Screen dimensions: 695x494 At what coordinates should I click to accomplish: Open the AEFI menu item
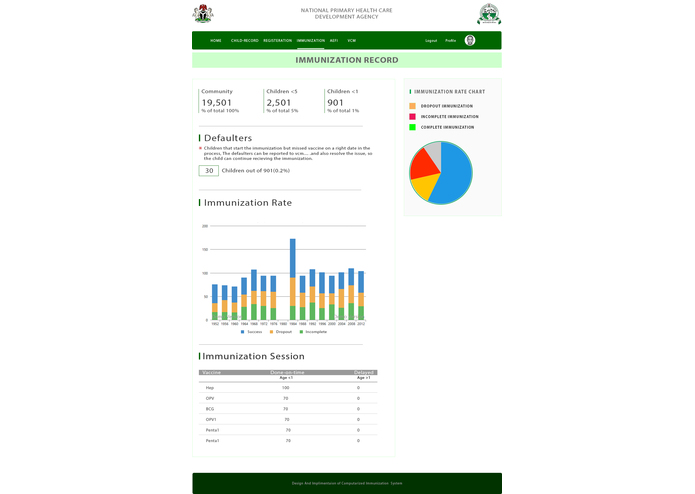[x=334, y=40]
